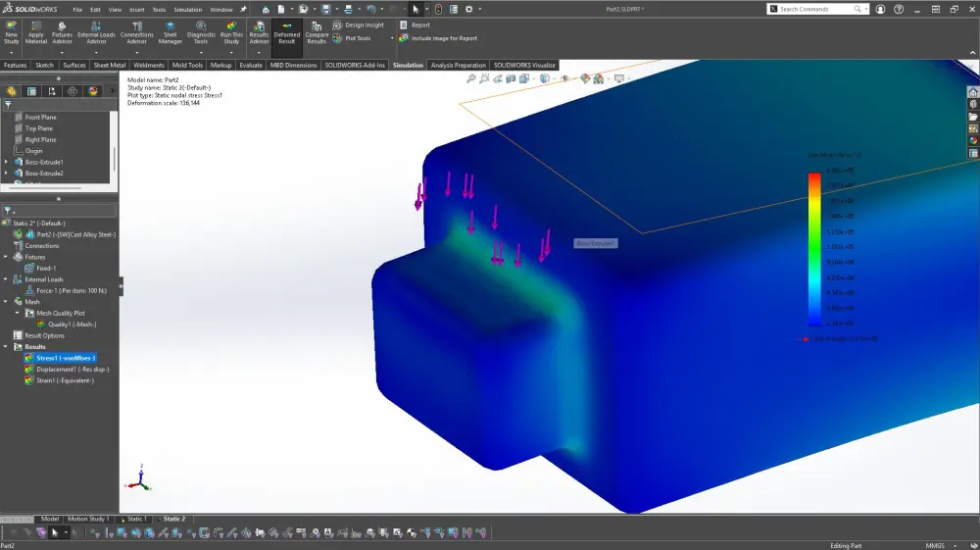Expand Boss-Extrude2 feature

coord(6,174)
